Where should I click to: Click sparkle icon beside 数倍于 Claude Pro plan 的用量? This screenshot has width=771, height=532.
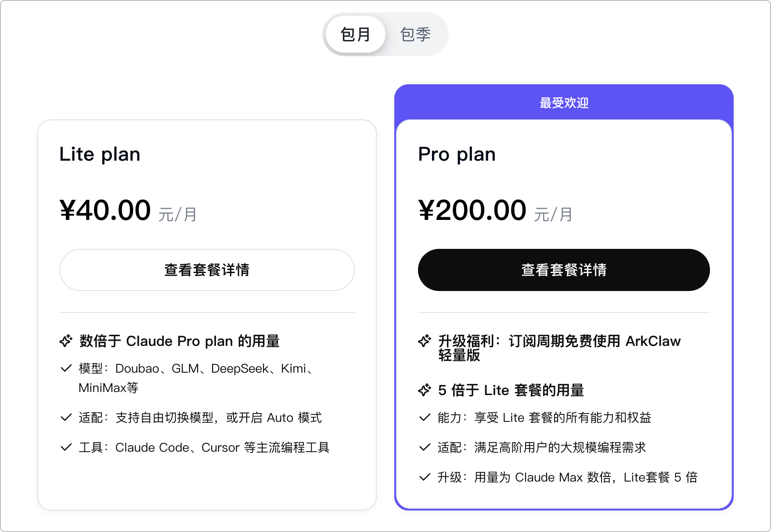[x=66, y=341]
